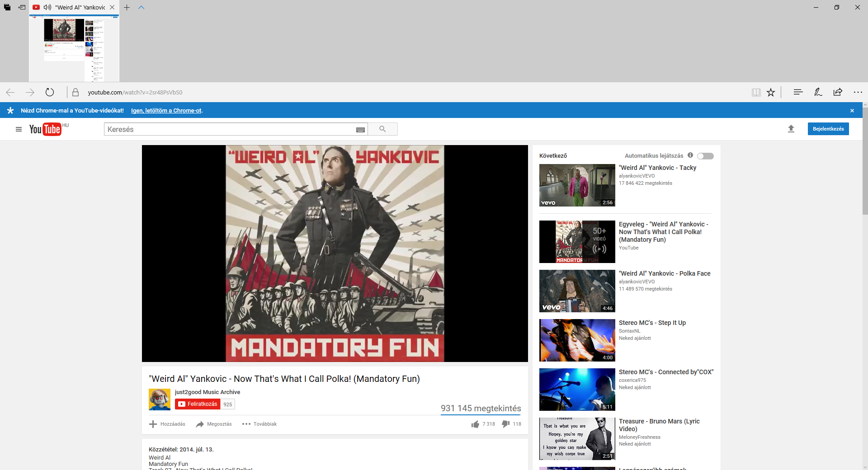
Task: Click the magnifier search button
Action: [382, 129]
